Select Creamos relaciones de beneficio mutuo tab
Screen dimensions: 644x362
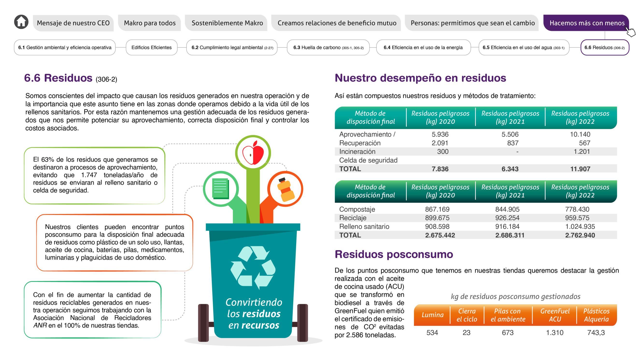pyautogui.click(x=337, y=23)
